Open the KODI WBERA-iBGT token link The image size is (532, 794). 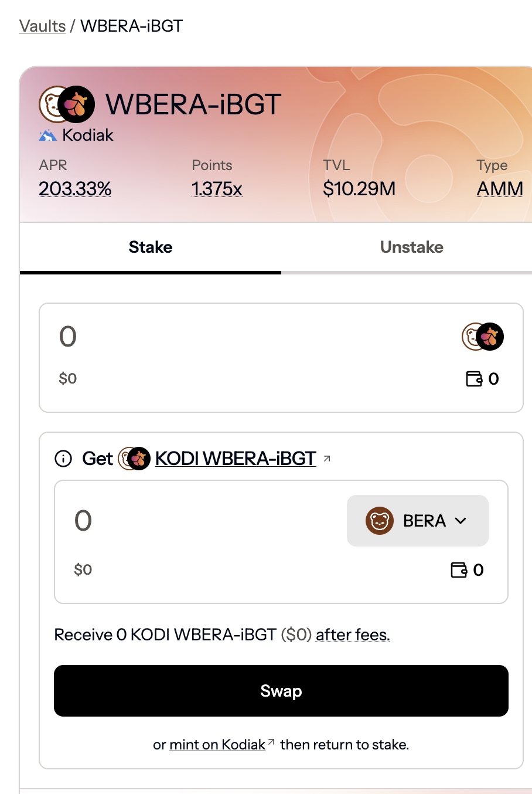[236, 459]
